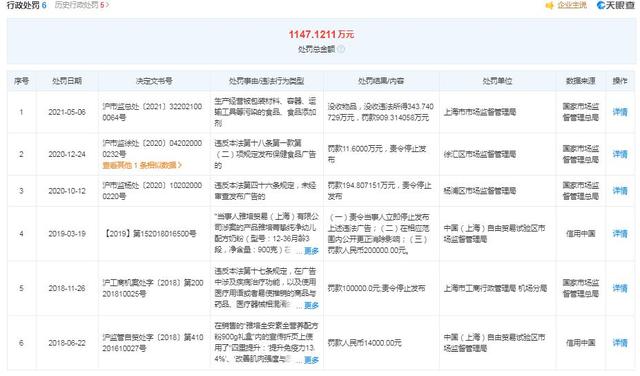The image size is (640, 376).
Task: Open 详情 for the 2020-12-24 penalty
Action: click(x=620, y=154)
